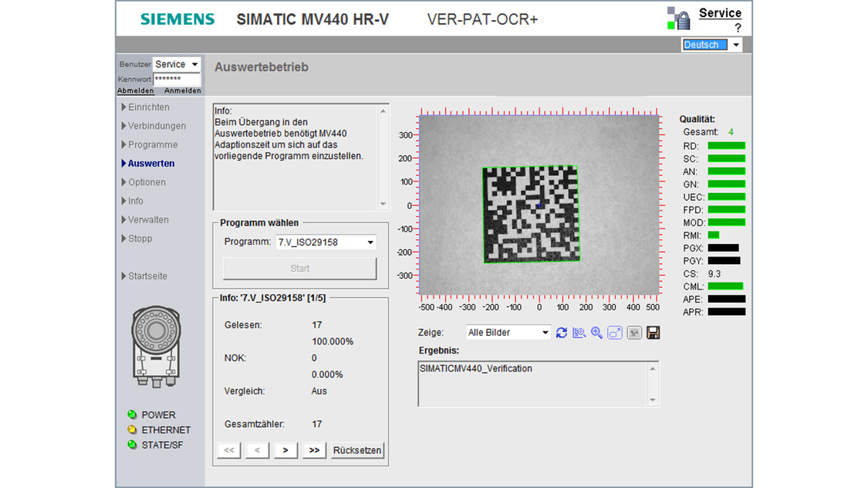Go to next page with > button
This screenshot has height=488, width=868.
point(285,450)
